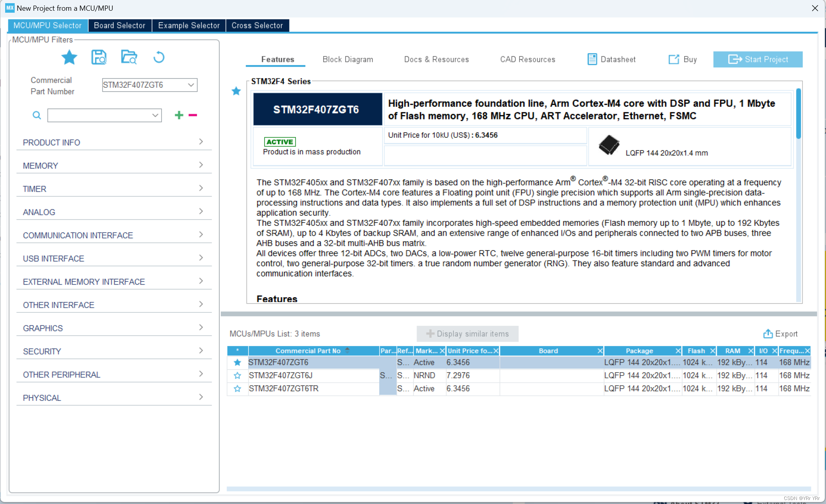
Task: Switch to the Board Selector tab
Action: coord(120,25)
